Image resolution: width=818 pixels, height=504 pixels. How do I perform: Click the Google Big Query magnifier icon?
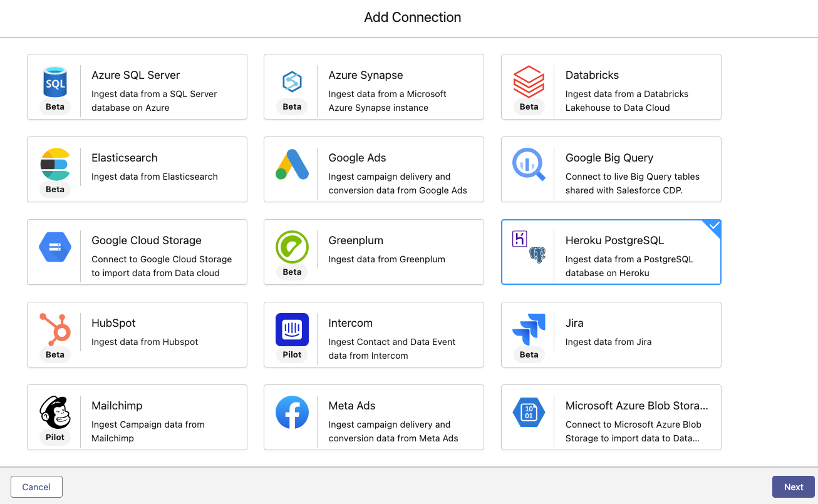(529, 165)
